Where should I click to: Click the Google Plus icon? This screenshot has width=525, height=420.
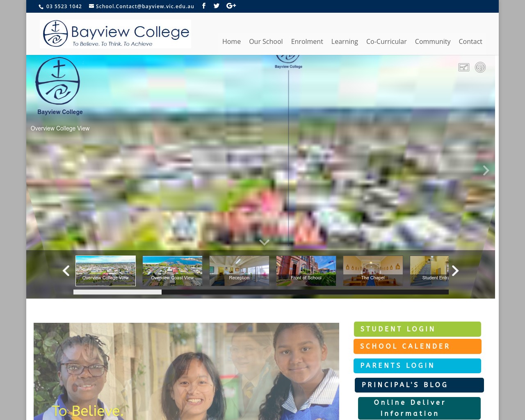(231, 6)
